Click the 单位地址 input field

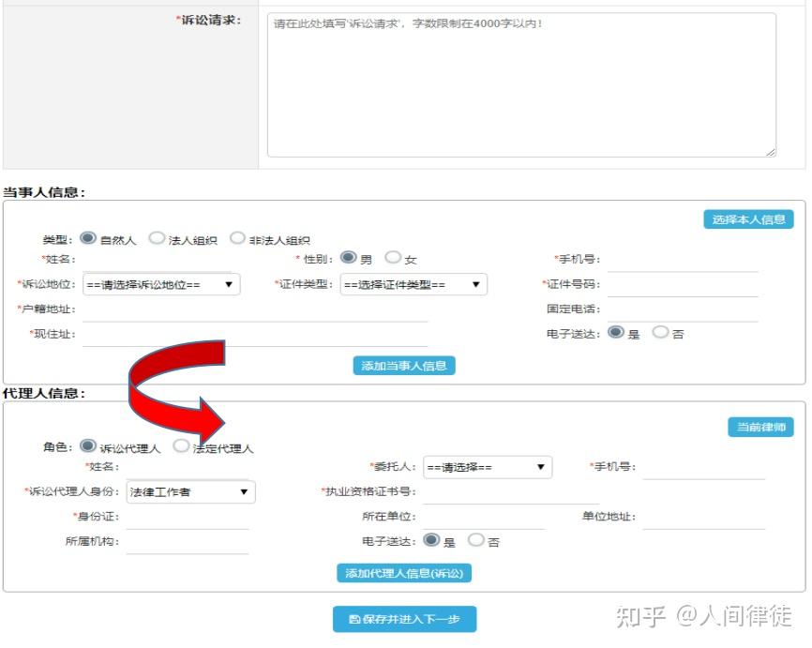click(x=704, y=518)
